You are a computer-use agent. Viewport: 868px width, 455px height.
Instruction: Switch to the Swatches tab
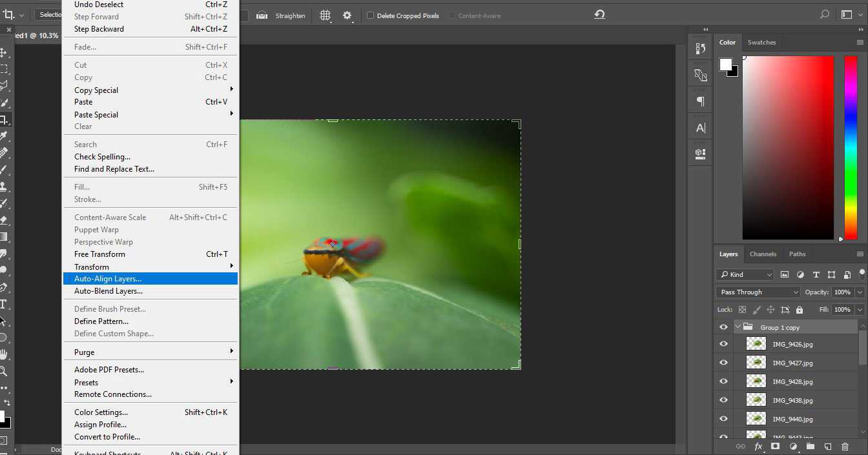(761, 43)
